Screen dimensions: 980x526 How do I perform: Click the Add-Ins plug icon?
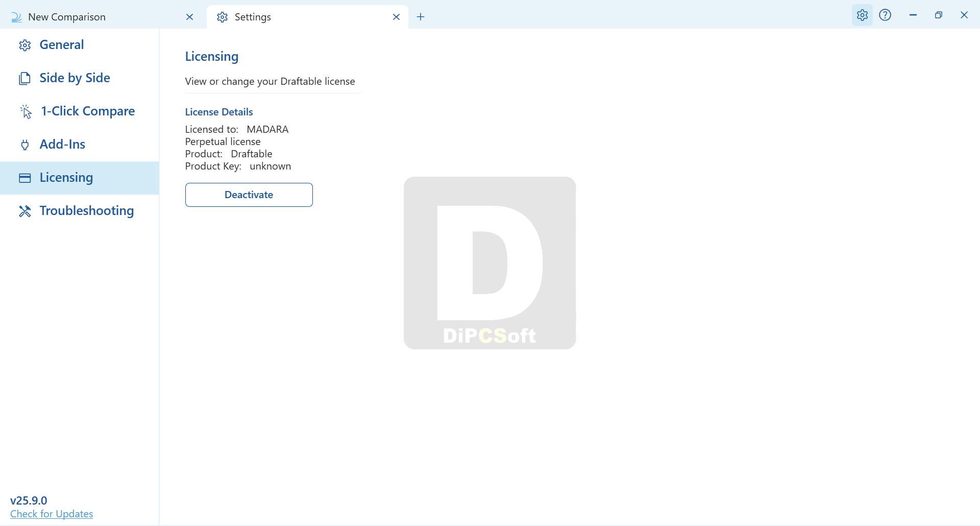[24, 145]
